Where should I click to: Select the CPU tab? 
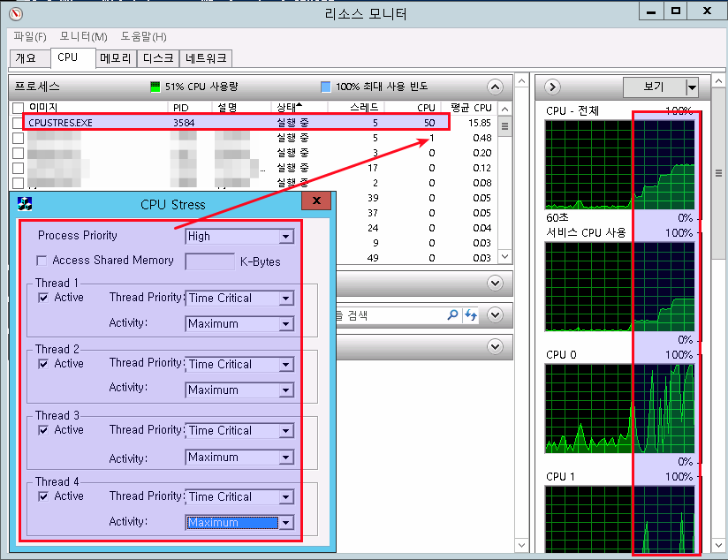pyautogui.click(x=73, y=57)
